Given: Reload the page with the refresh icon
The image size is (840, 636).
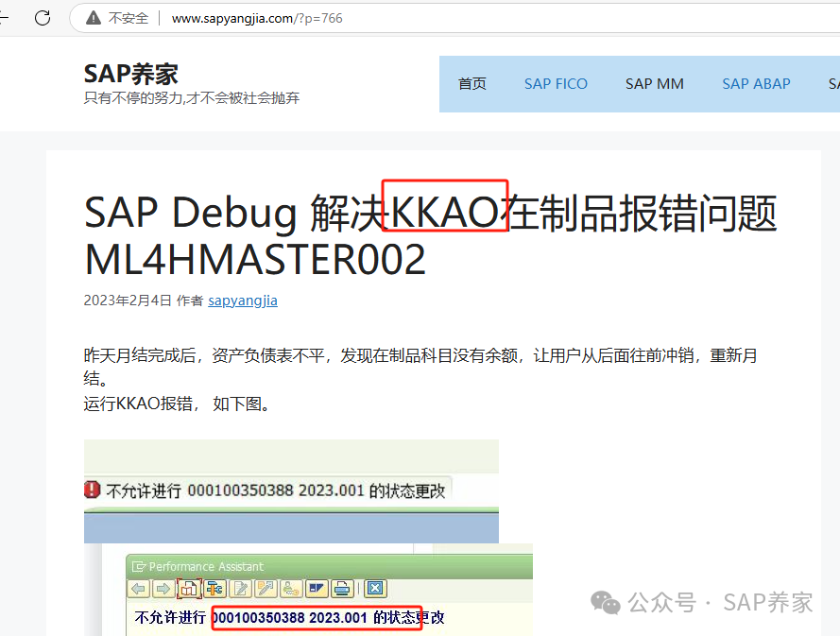Looking at the screenshot, I should point(43,18).
